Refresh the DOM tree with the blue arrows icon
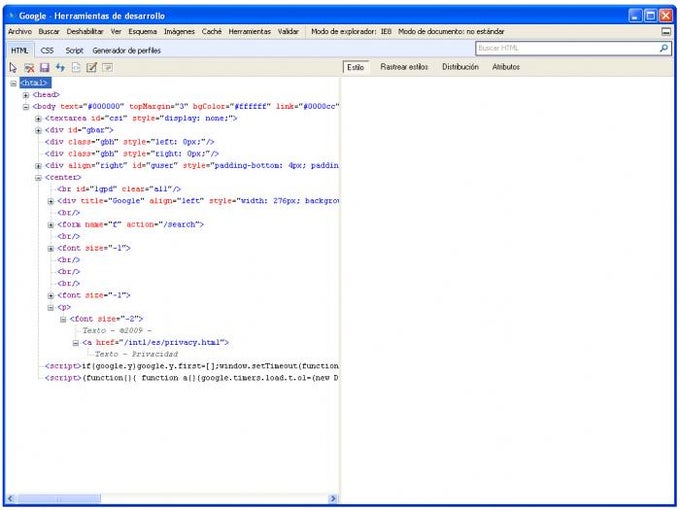 (60, 68)
